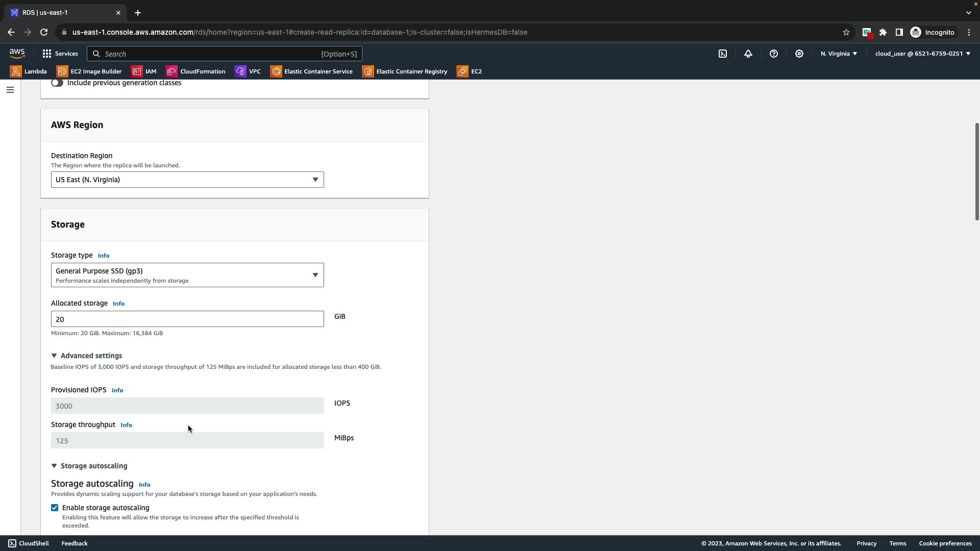Open the N. Virginia region menu
The image size is (980, 551).
click(839, 54)
